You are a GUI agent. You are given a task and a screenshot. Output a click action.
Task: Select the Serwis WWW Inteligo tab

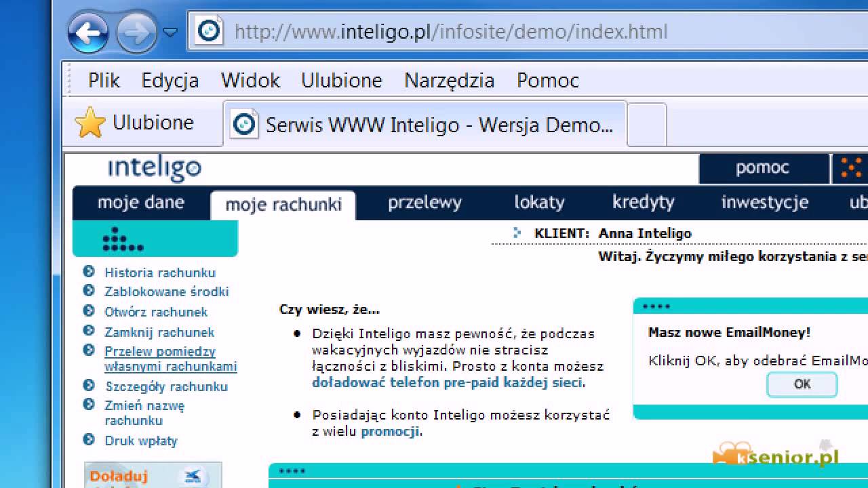pos(425,125)
